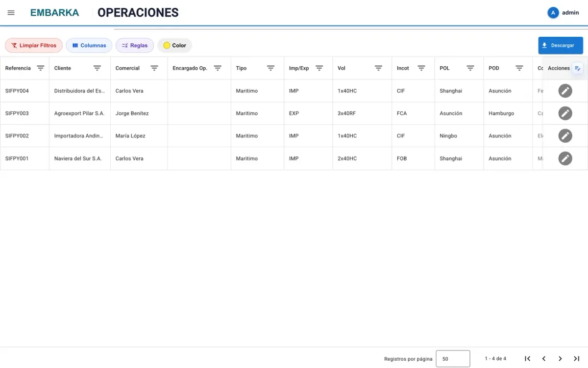Viewport: 588px width, 368px height.
Task: Click Jorge Benítez in Comercial column
Action: [x=139, y=113]
